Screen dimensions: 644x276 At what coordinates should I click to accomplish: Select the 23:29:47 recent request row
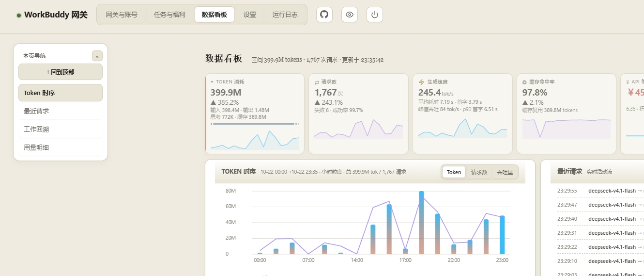600,205
